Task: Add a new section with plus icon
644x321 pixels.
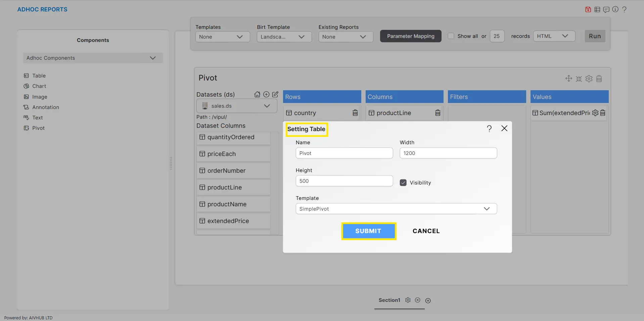Action: point(428,301)
